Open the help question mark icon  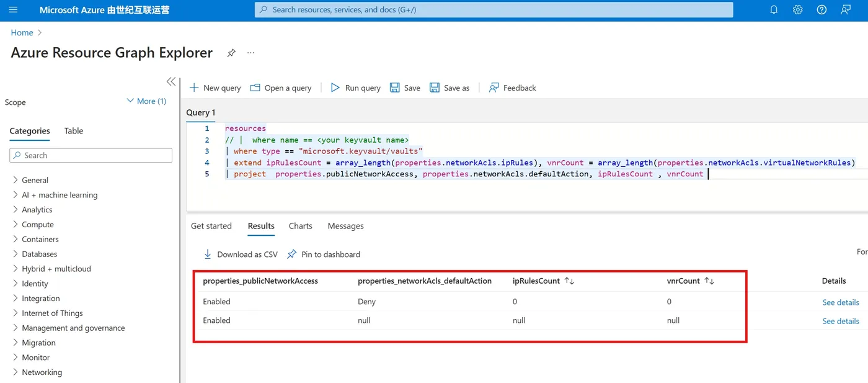(821, 10)
